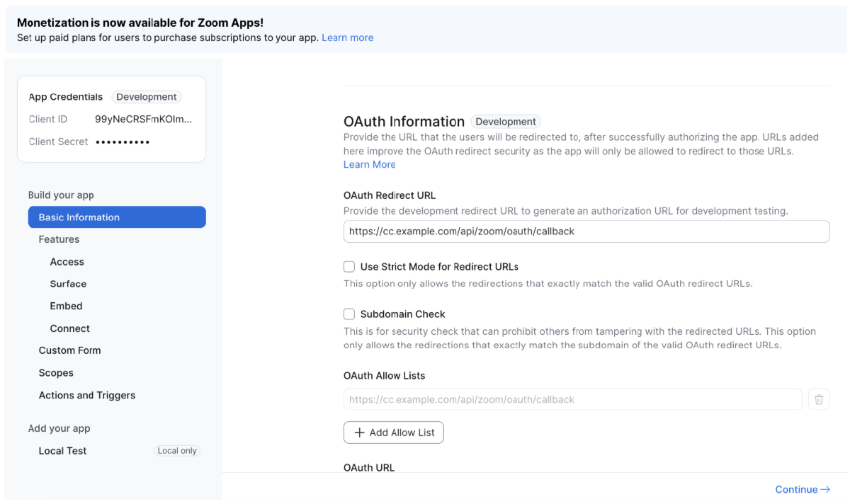Image resolution: width=850 pixels, height=504 pixels.
Task: Focus the OAuth Redirect URL input field
Action: tap(586, 231)
